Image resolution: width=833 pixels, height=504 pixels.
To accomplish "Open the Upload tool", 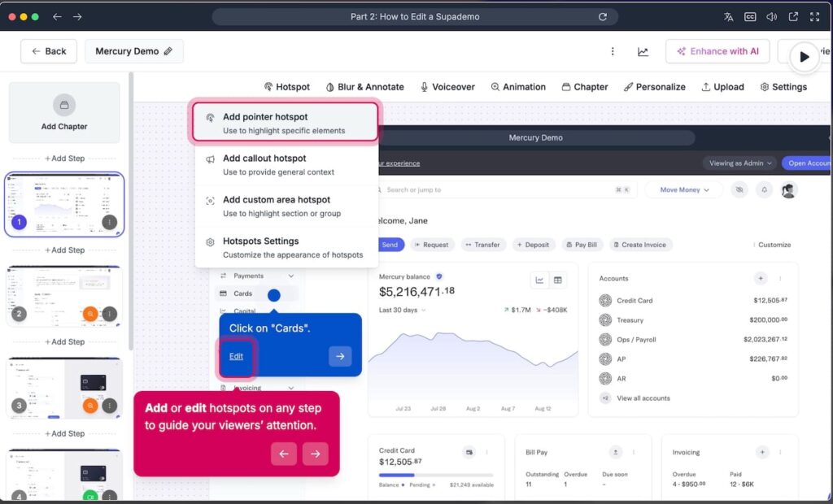I will pyautogui.click(x=722, y=87).
